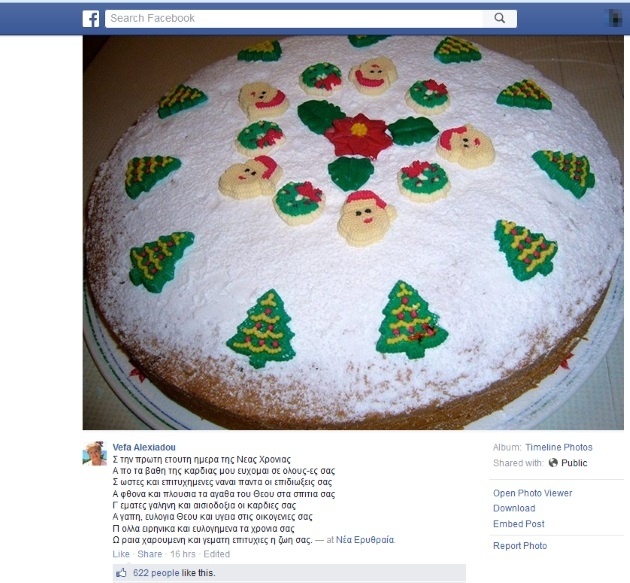Screen dimensions: 630x583
Task: Click the search magnifier icon
Action: pos(499,18)
